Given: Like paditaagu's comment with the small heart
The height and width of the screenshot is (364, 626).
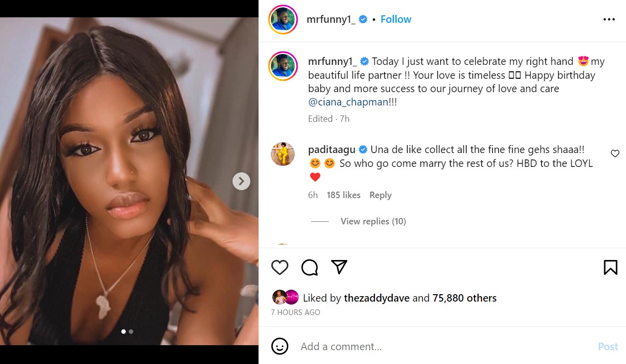Looking at the screenshot, I should (x=615, y=154).
